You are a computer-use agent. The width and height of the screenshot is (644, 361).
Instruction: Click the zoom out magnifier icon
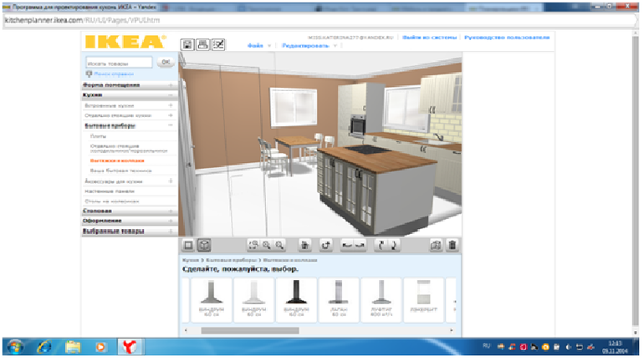coord(280,245)
